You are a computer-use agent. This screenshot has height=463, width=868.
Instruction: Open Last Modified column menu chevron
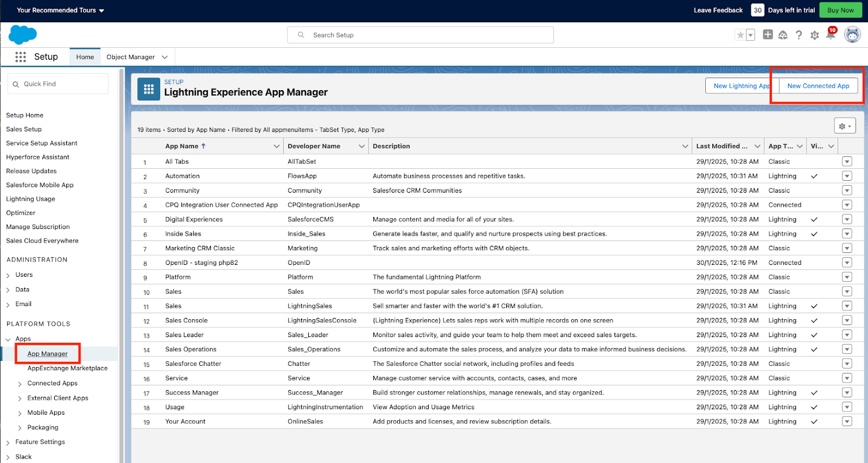757,146
